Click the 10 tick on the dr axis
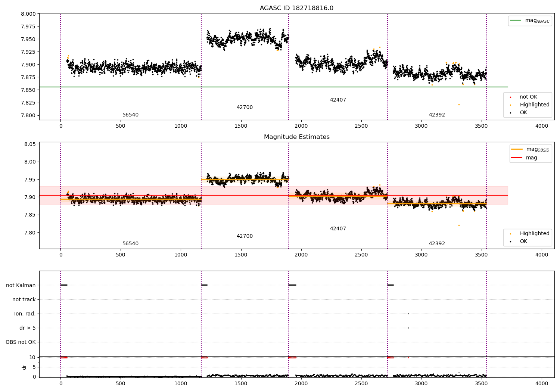Image resolution: width=560 pixels, height=392 pixels. pos(32,358)
